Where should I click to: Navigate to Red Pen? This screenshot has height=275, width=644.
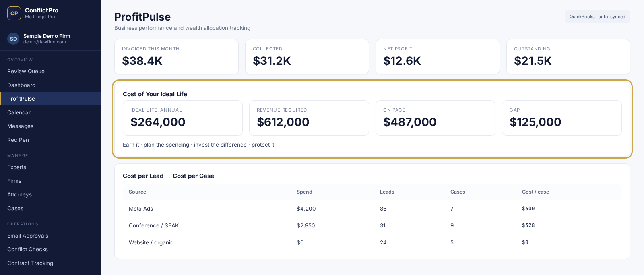pos(50,140)
